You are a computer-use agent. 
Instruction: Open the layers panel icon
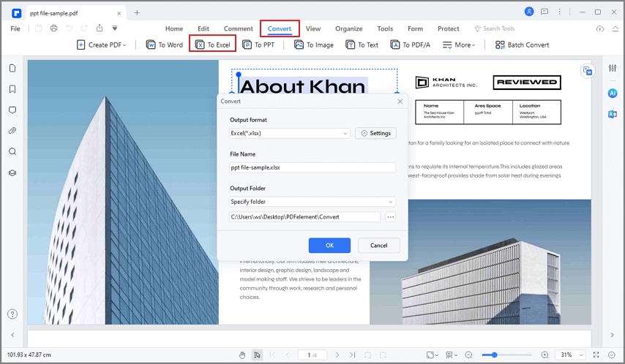point(12,172)
